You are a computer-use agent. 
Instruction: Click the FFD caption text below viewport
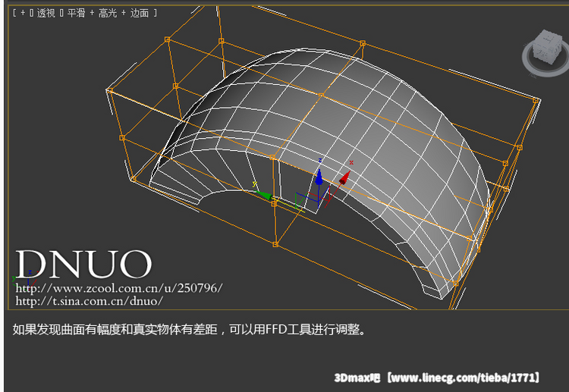pos(189,329)
